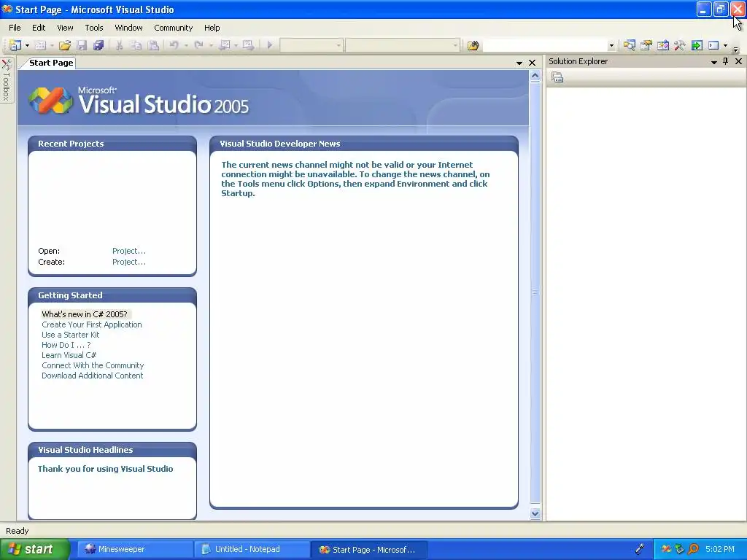Screen dimensions: 747x560
Task: Close the Solution Explorer panel
Action: click(738, 61)
